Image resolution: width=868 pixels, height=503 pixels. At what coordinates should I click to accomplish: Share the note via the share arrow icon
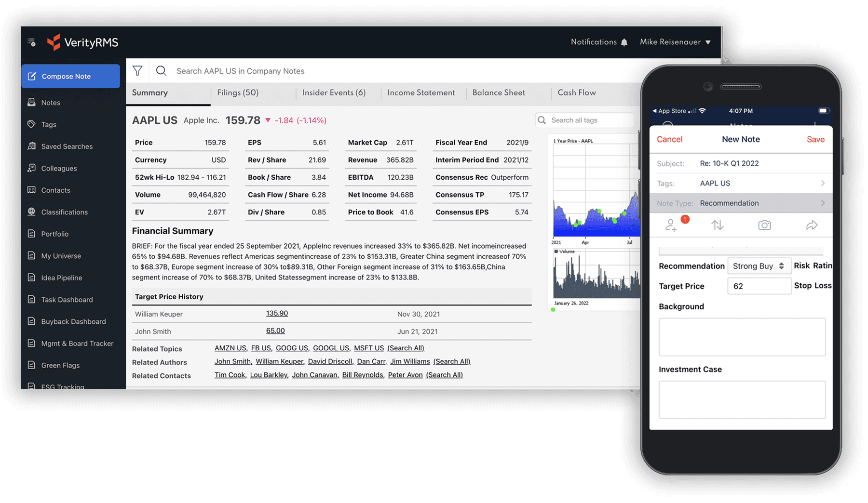tap(812, 225)
